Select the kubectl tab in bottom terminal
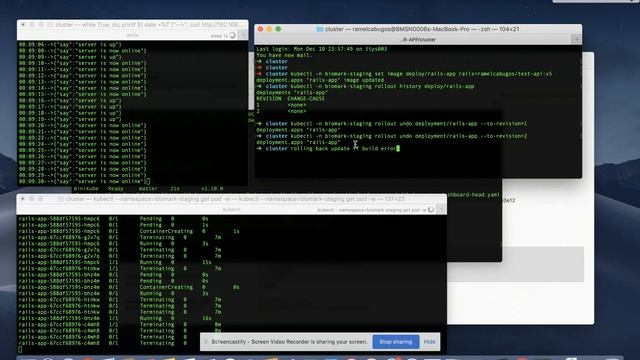The width and height of the screenshot is (640, 360). click(231, 209)
